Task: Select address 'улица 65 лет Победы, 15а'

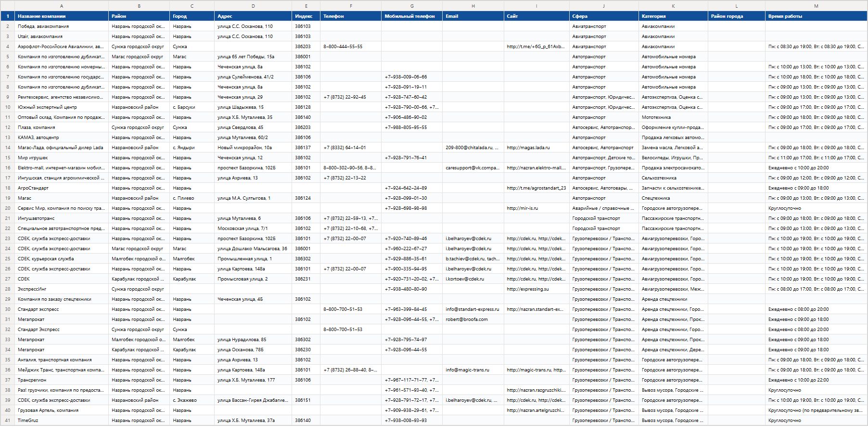Action: pos(253,57)
